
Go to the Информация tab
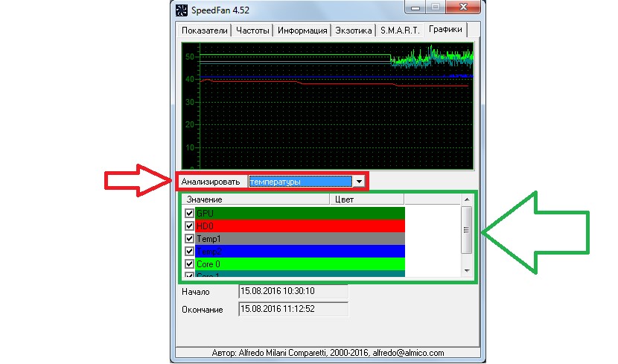[x=302, y=31]
